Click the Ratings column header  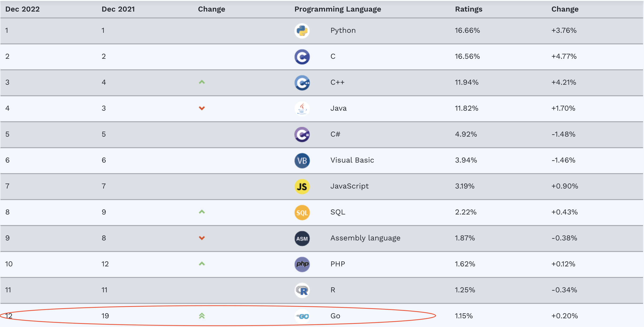pos(469,9)
